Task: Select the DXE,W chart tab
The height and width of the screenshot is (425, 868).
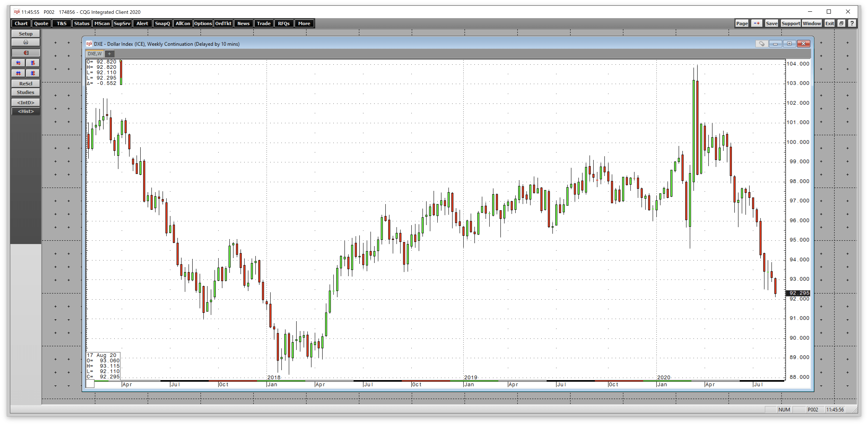Action: (x=95, y=54)
